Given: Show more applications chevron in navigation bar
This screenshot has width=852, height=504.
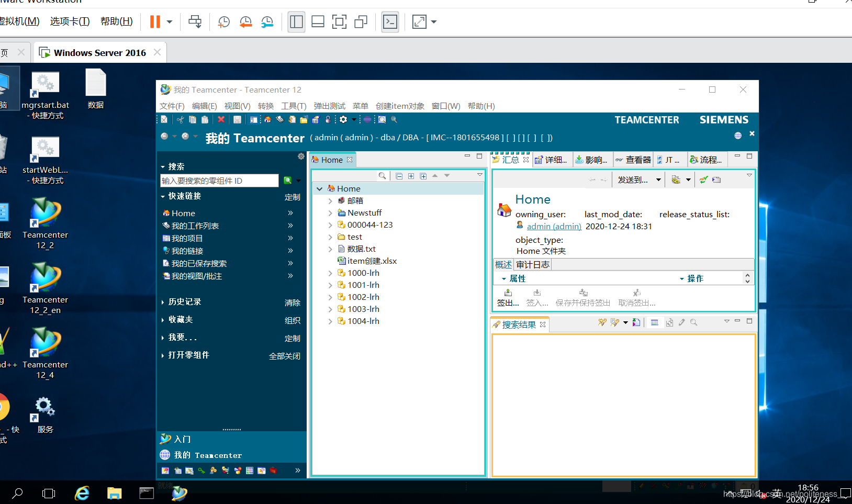Looking at the screenshot, I should point(298,471).
